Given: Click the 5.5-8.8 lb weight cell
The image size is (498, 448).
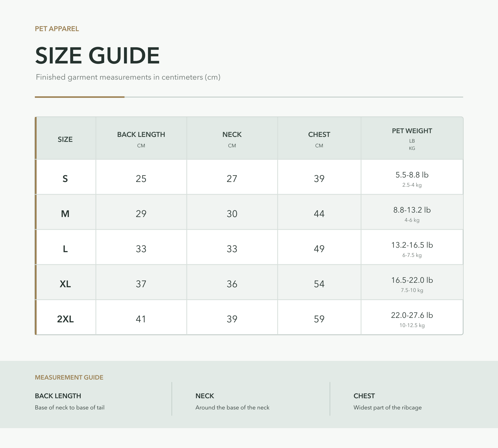Looking at the screenshot, I should pos(412,178).
